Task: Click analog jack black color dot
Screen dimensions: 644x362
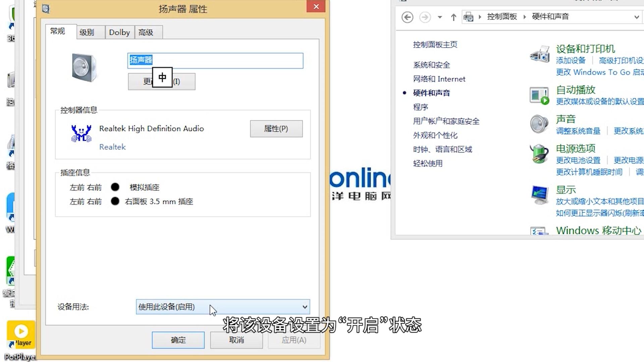Action: pyautogui.click(x=115, y=187)
